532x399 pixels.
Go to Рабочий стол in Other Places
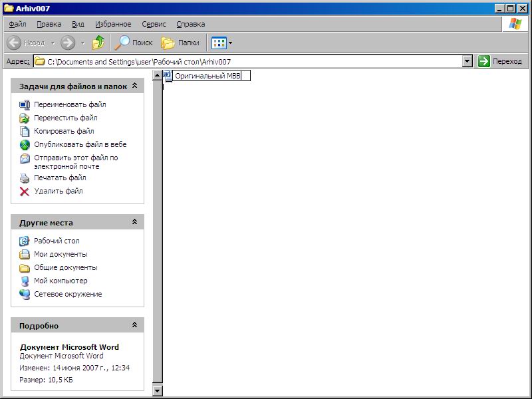click(x=57, y=241)
